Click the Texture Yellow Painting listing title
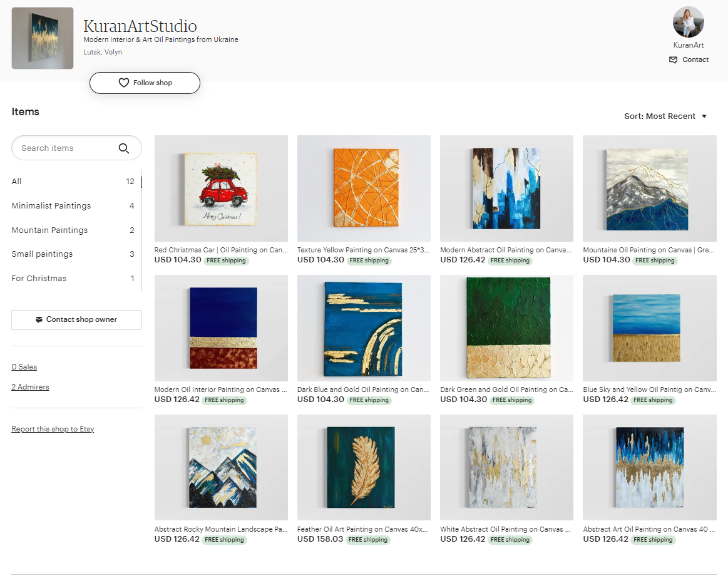The height and width of the screenshot is (583, 728). pos(364,250)
